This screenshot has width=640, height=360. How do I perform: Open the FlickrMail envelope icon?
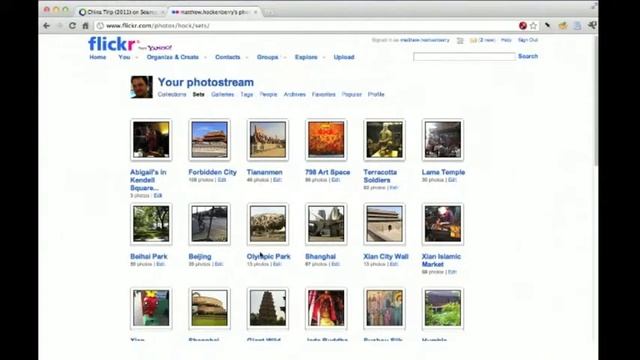(473, 40)
